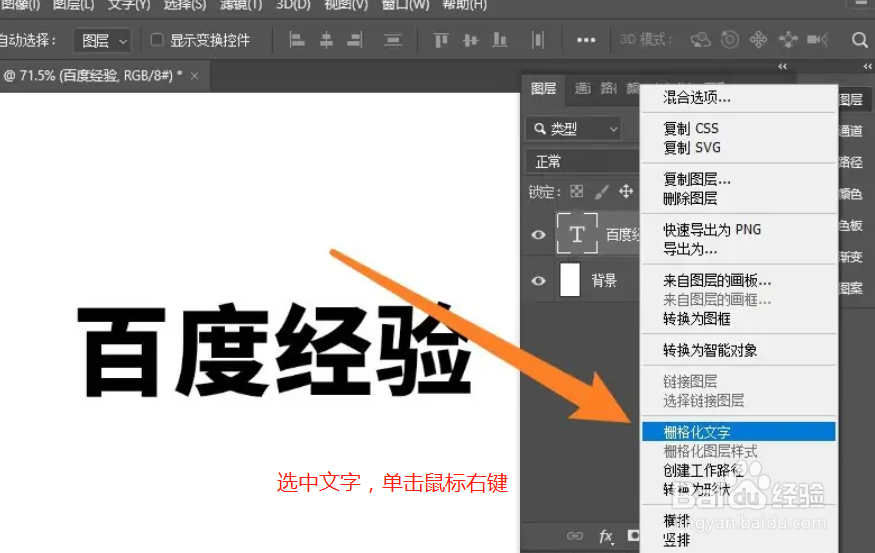Click the align right edges icon
The height and width of the screenshot is (553, 875).
(355, 40)
